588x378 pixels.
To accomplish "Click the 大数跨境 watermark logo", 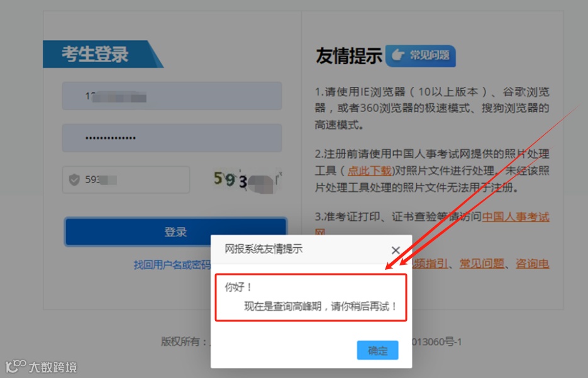I will pos(42,367).
